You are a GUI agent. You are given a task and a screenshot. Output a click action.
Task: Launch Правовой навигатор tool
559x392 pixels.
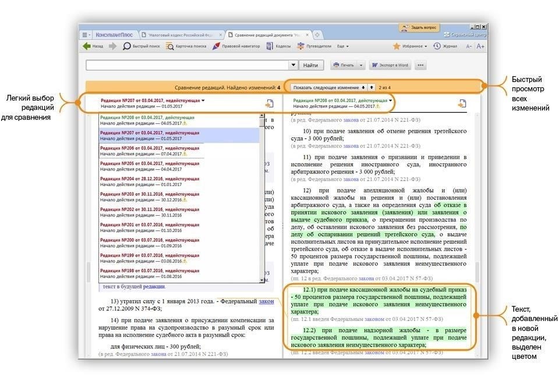217,46
